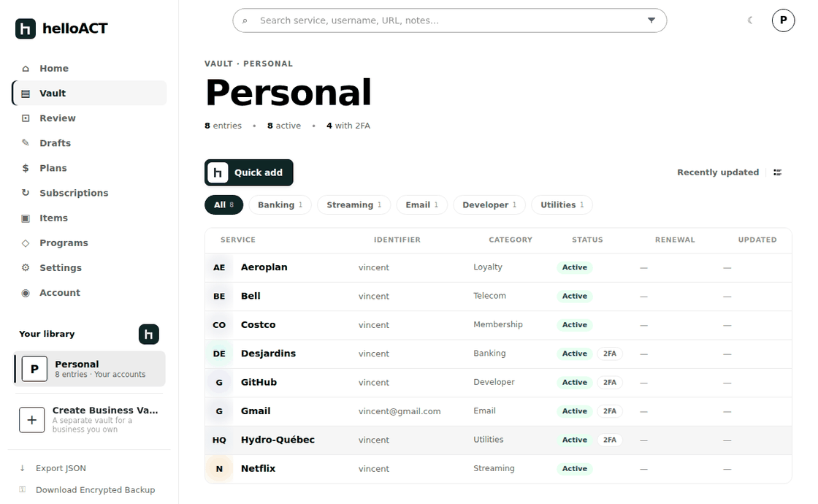818x504 pixels.
Task: Click the 2FA badge on GitHub row
Action: click(610, 383)
